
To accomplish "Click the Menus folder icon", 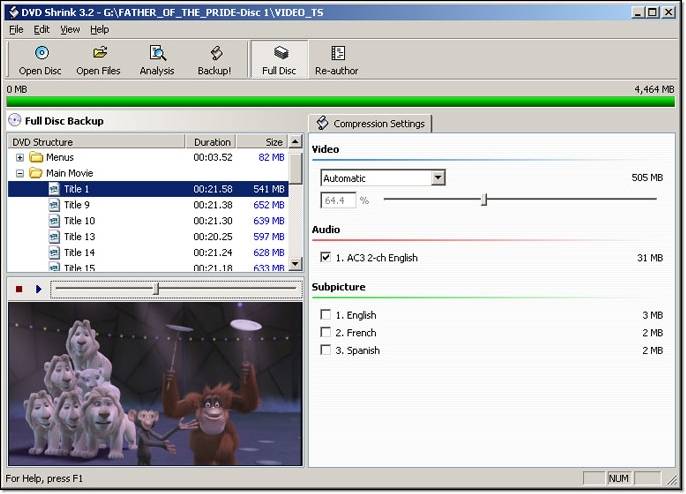I will point(36,157).
